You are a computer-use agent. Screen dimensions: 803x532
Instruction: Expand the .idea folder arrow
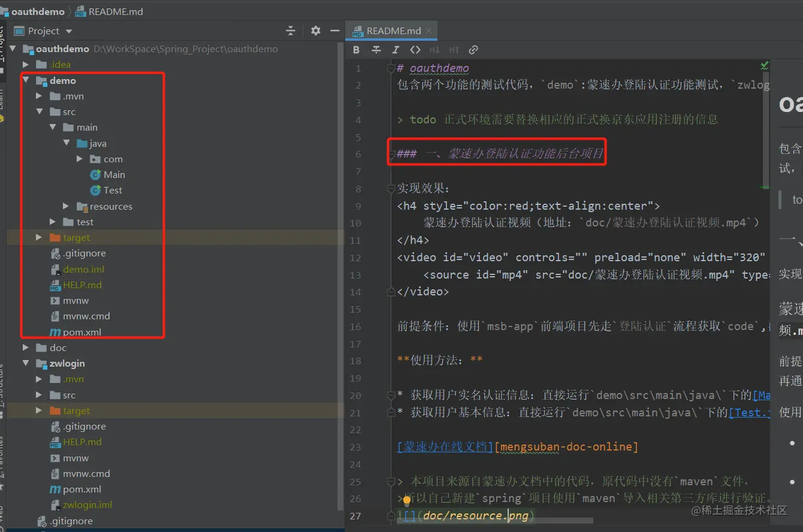(26, 65)
